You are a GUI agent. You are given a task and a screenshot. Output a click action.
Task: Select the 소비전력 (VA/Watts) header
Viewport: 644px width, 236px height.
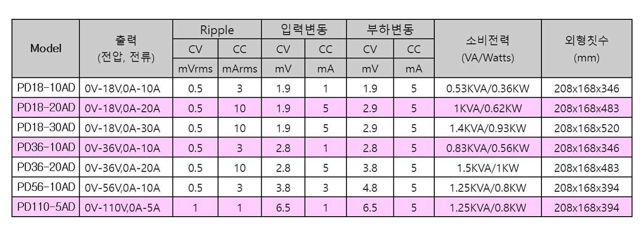488,48
